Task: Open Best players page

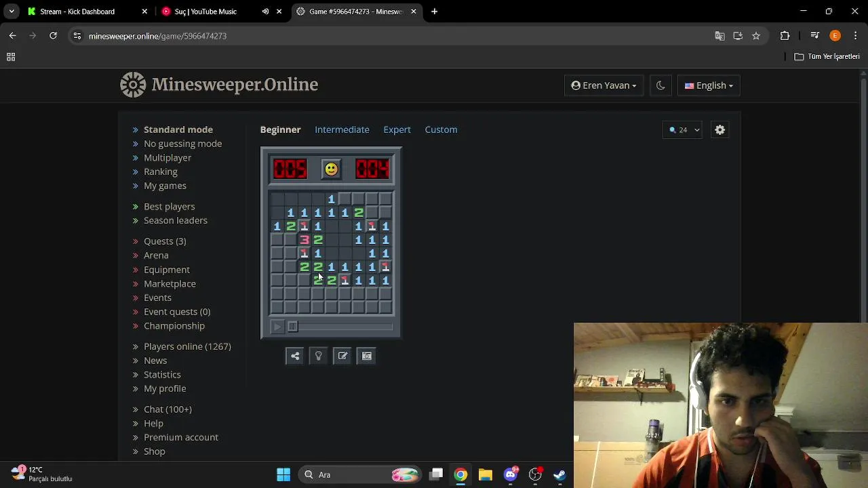Action: [169, 207]
